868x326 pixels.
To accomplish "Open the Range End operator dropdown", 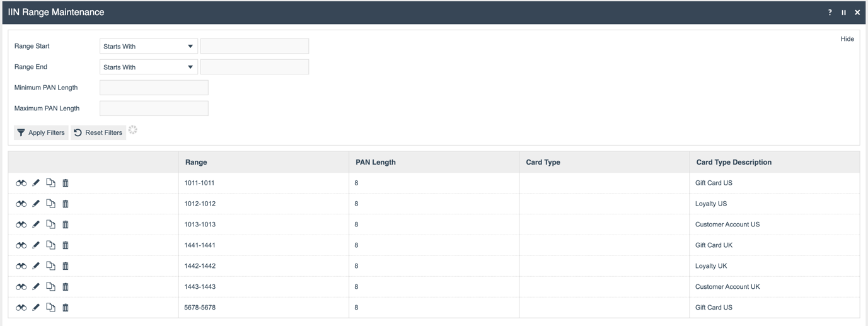I will [x=149, y=67].
